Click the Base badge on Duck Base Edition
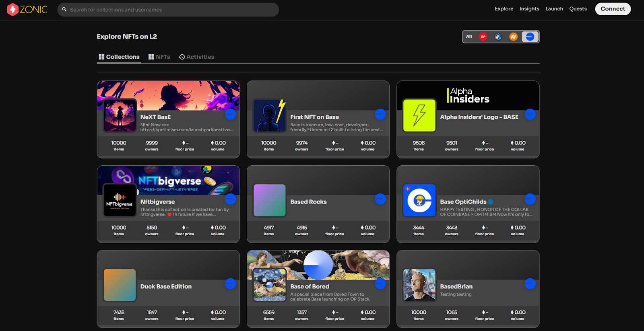Image resolution: width=644 pixels, height=331 pixels. coord(230,284)
